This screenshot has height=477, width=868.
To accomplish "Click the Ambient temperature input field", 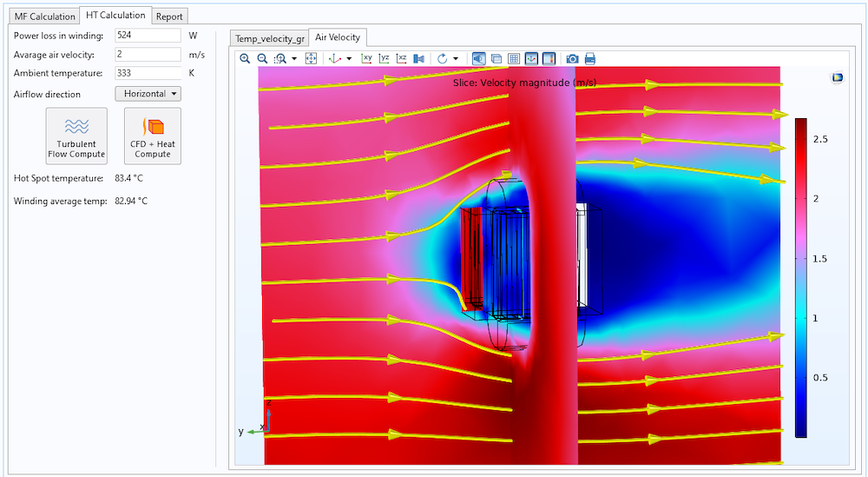I will click(148, 73).
